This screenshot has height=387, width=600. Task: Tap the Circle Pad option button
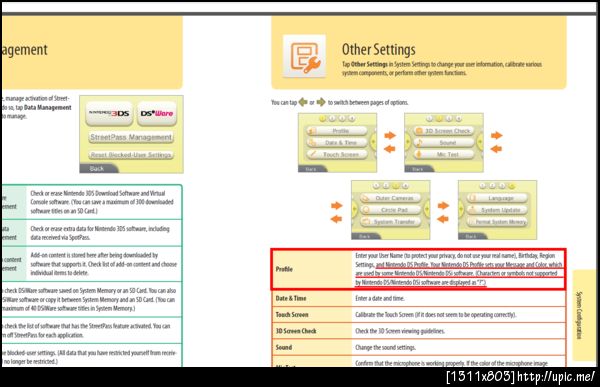[390, 210]
